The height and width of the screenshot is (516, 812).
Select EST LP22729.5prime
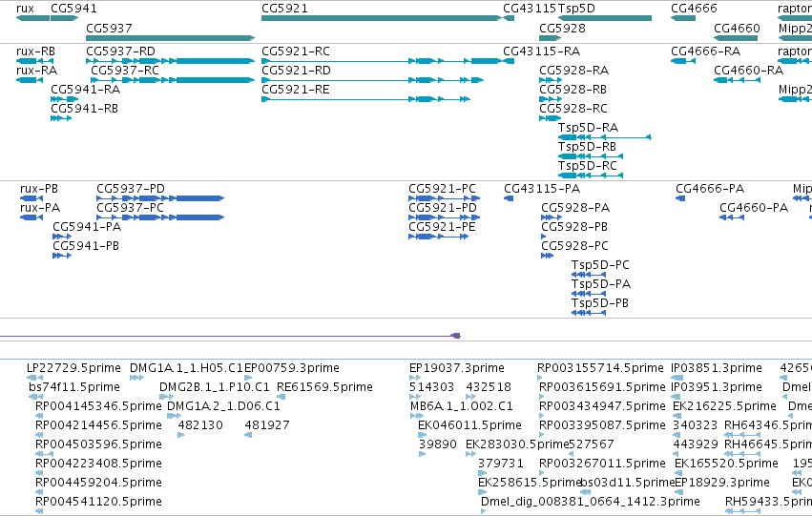(x=34, y=378)
